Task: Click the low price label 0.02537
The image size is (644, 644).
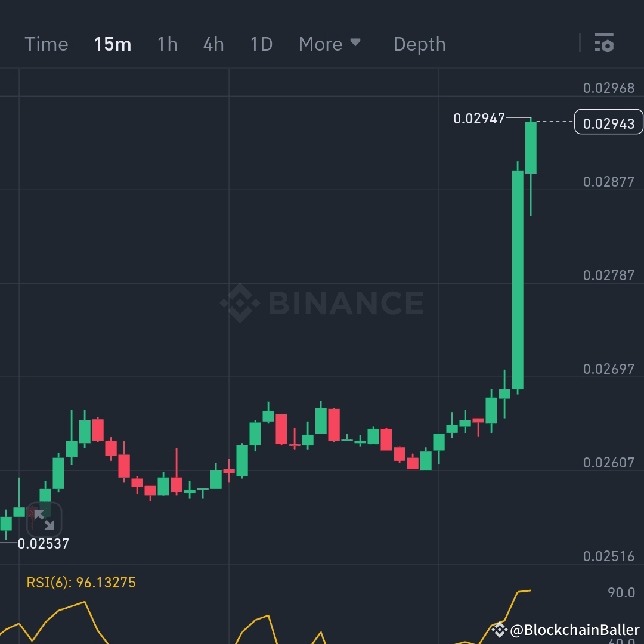Action: point(44,543)
